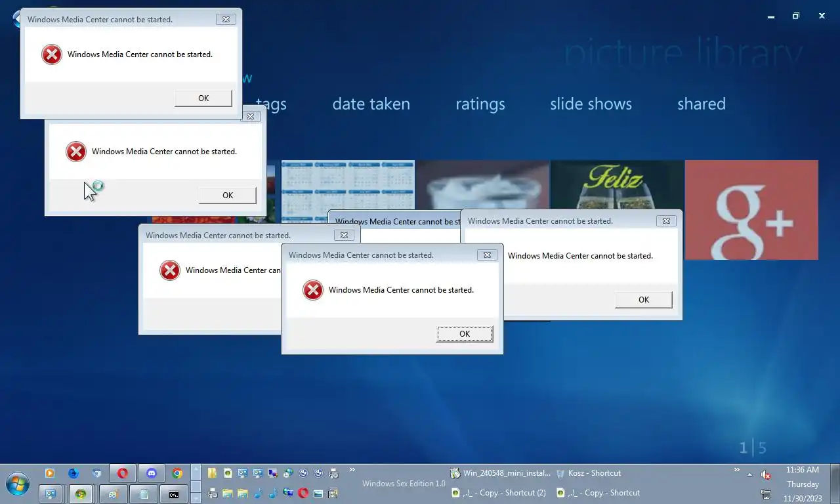
Task: Open the 'Feliz' champagne picture thumbnail
Action: coord(617,185)
